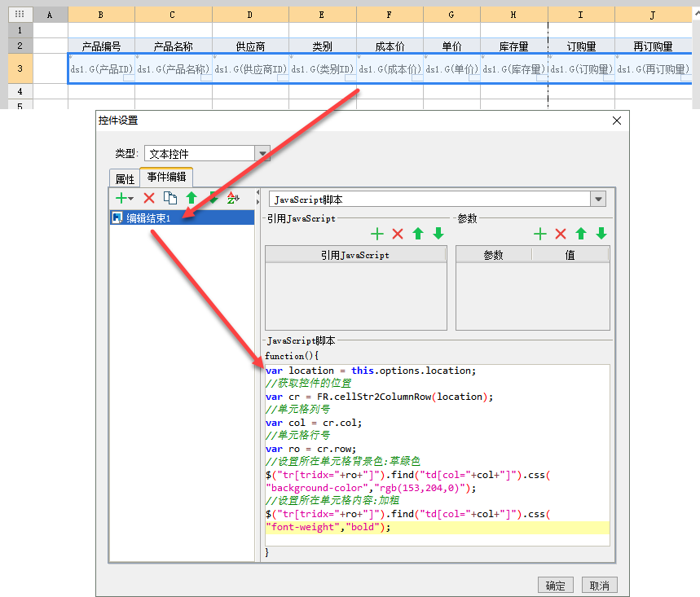700x597 pixels.
Task: Click the 再订购量 header cell
Action: (653, 46)
